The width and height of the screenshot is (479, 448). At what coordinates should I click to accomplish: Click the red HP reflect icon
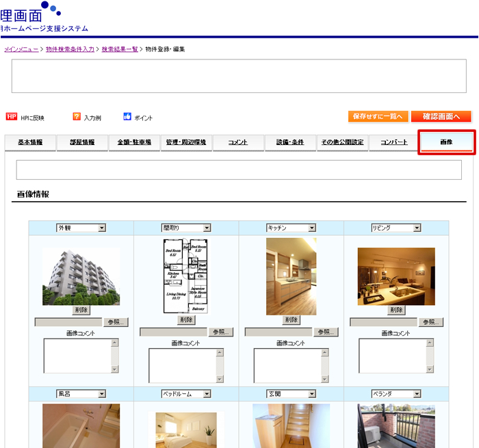tap(12, 117)
